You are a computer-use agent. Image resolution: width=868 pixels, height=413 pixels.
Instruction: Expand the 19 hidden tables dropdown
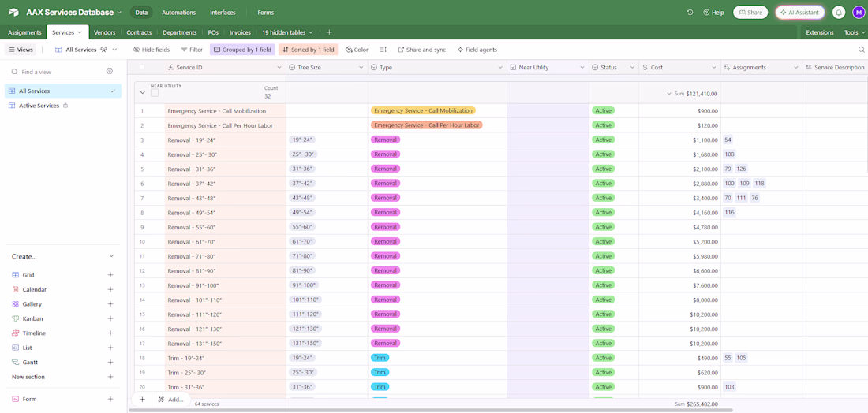(x=287, y=32)
